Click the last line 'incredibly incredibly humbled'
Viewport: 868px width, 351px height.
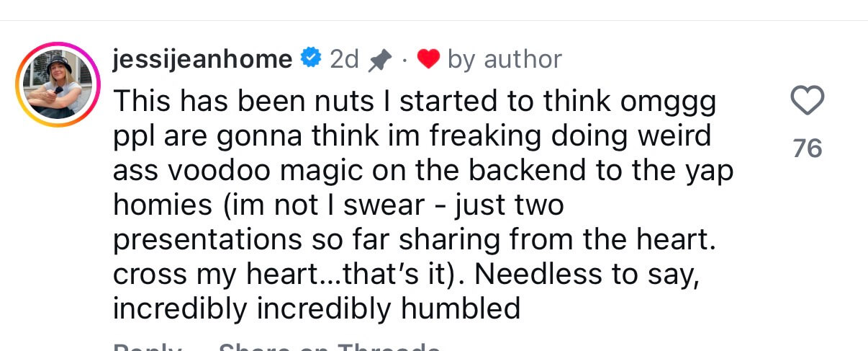[x=317, y=308]
